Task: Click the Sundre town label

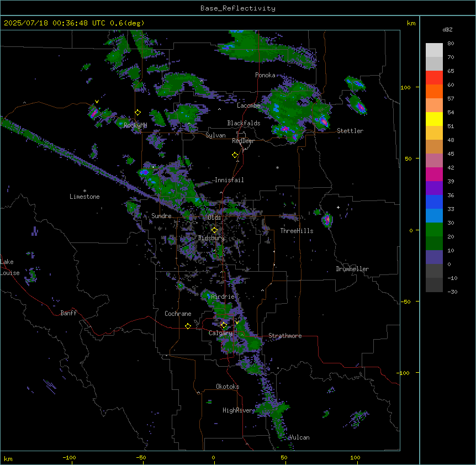Action: pos(161,216)
